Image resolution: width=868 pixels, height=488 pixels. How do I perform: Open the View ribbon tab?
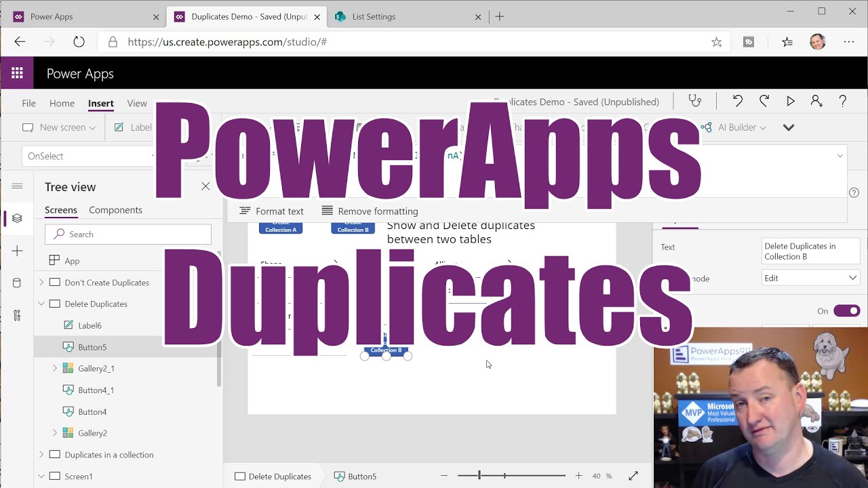(137, 103)
